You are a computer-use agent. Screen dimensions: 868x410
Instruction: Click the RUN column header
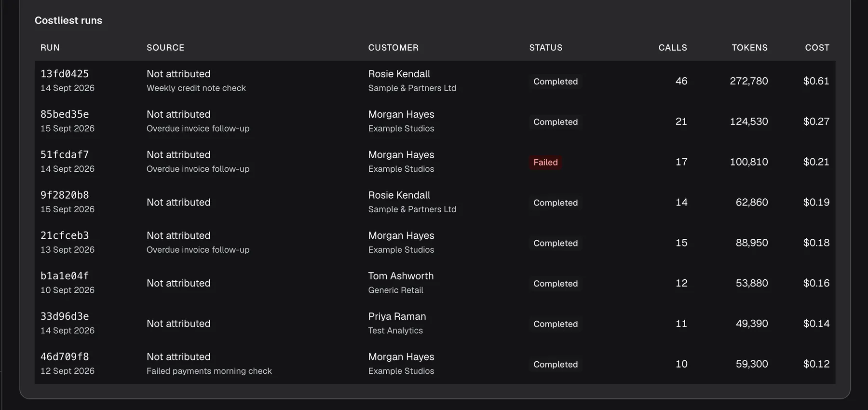pos(50,48)
